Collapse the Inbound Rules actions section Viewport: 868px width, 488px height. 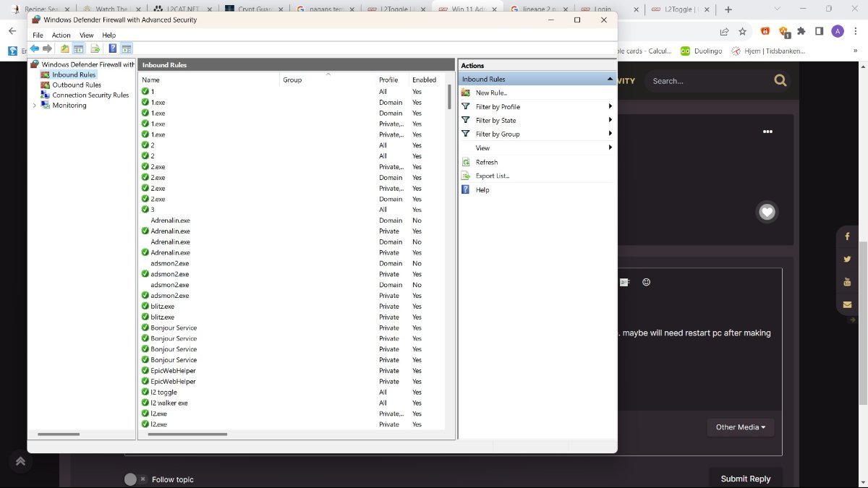[x=610, y=79]
